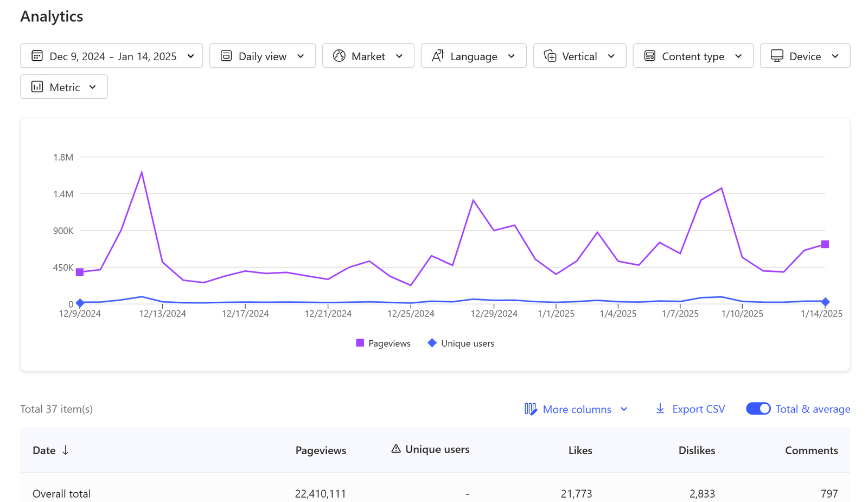Click the final Pageviews data point on 1/14/2025
868x502 pixels.
[x=825, y=244]
